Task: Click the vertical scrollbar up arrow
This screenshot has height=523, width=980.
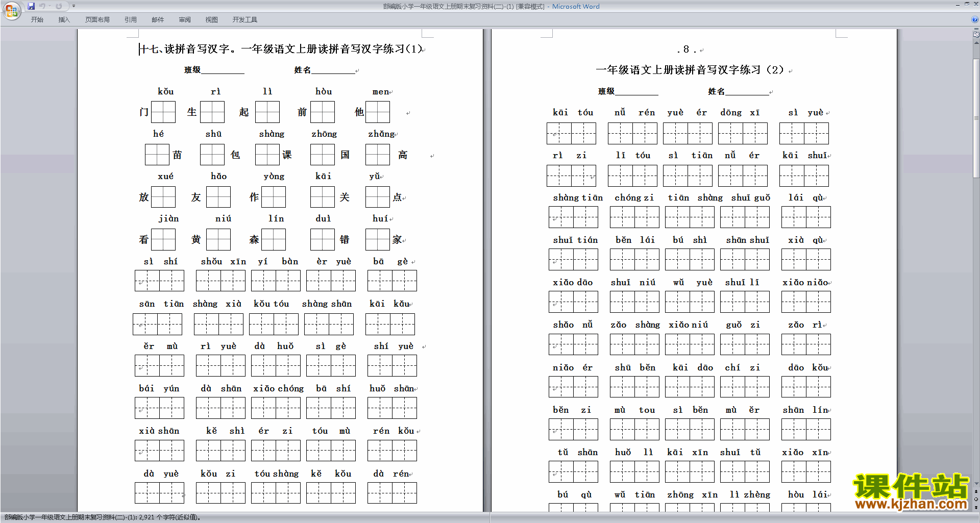Action: pyautogui.click(x=976, y=42)
